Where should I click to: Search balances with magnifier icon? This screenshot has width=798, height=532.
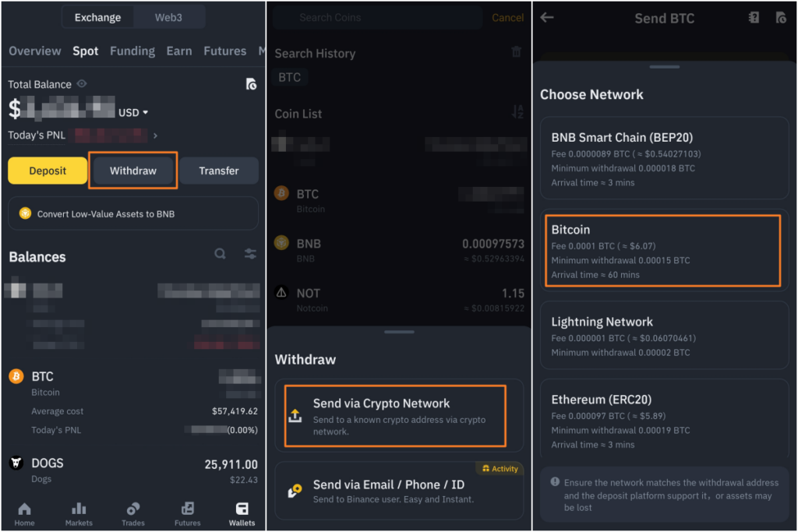(220, 253)
